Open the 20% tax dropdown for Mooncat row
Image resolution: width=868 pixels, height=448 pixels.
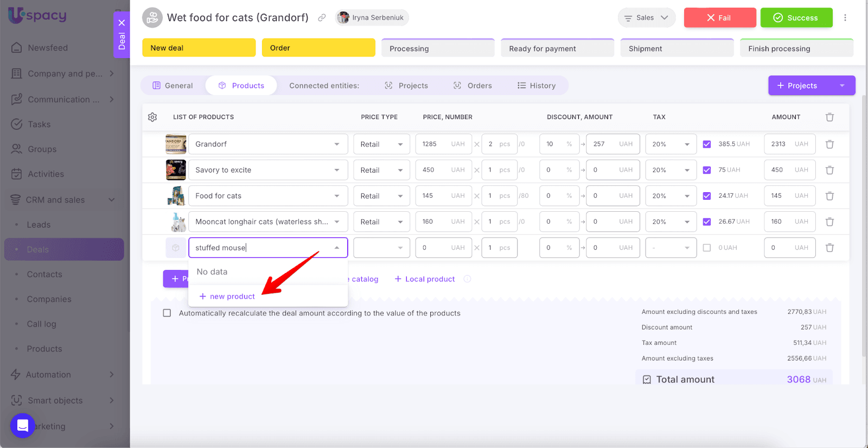671,222
